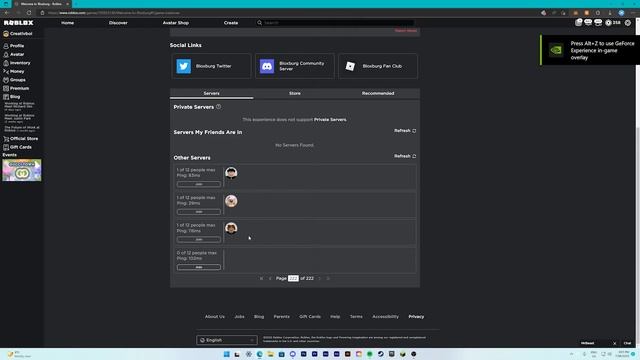Open the Events banner thumbnail
The image size is (640, 360).
click(x=22, y=170)
